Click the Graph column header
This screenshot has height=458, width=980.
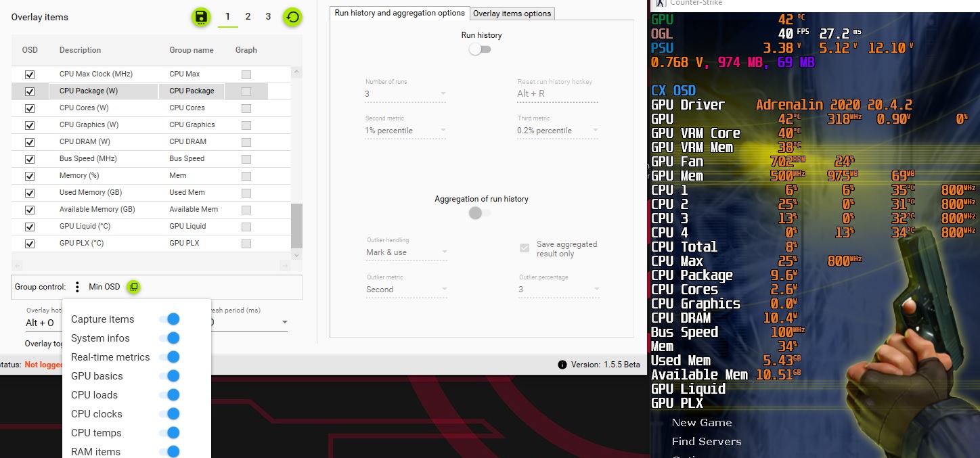[246, 50]
